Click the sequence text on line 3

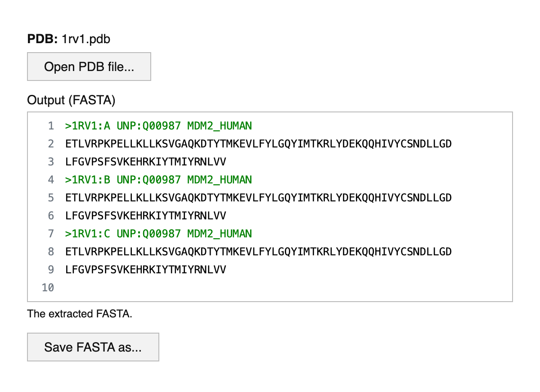click(145, 162)
